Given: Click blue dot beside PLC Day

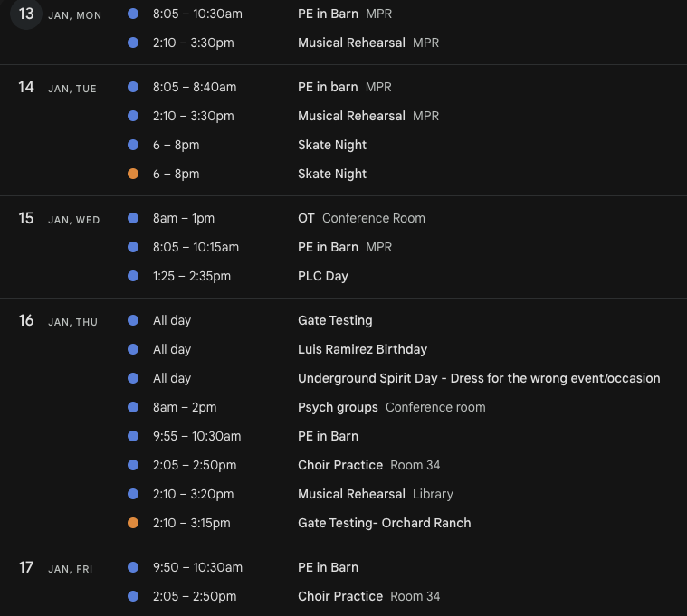Looking at the screenshot, I should 133,276.
